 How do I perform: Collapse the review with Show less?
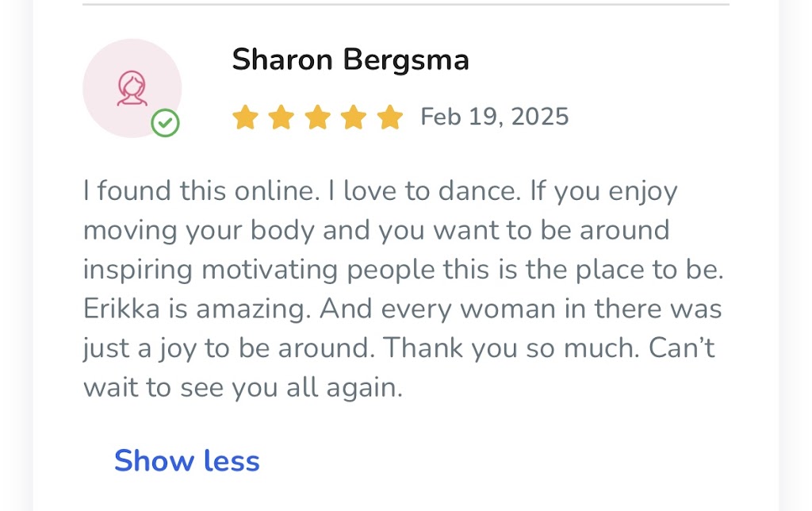point(186,460)
